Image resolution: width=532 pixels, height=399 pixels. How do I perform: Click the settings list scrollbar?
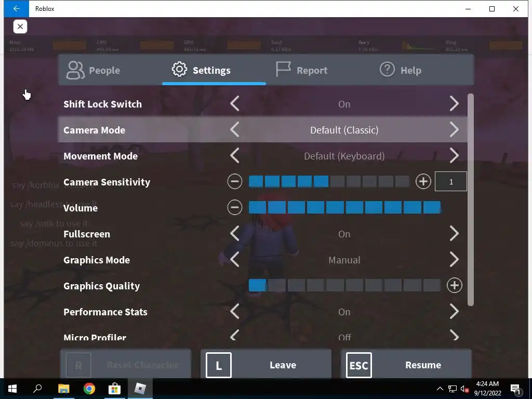pyautogui.click(x=470, y=200)
